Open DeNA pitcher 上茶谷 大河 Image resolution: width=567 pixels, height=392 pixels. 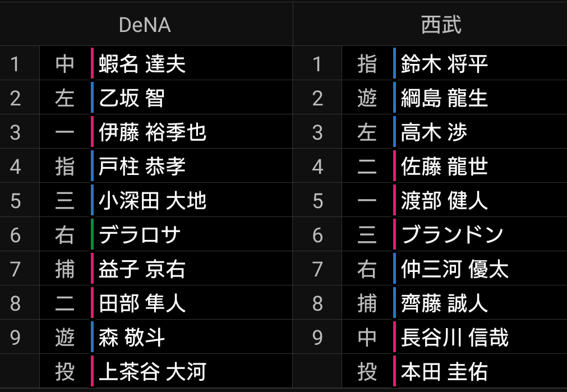[x=152, y=372]
